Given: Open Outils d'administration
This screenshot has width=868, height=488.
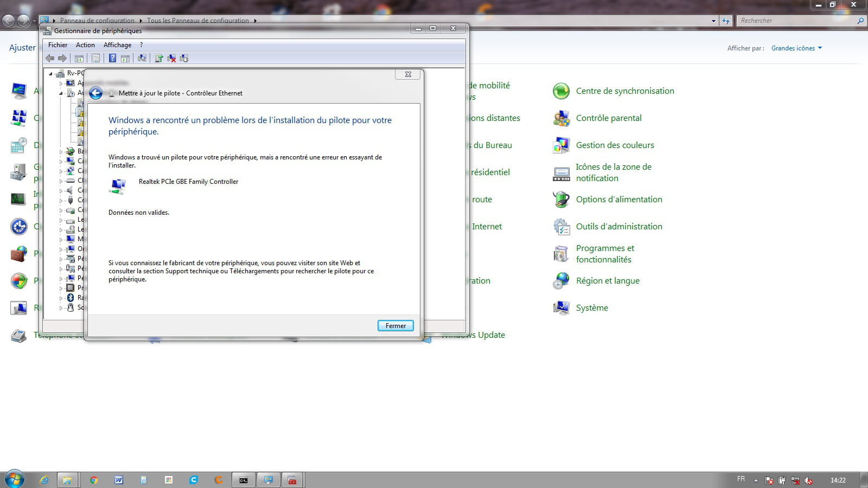Looking at the screenshot, I should tap(619, 227).
